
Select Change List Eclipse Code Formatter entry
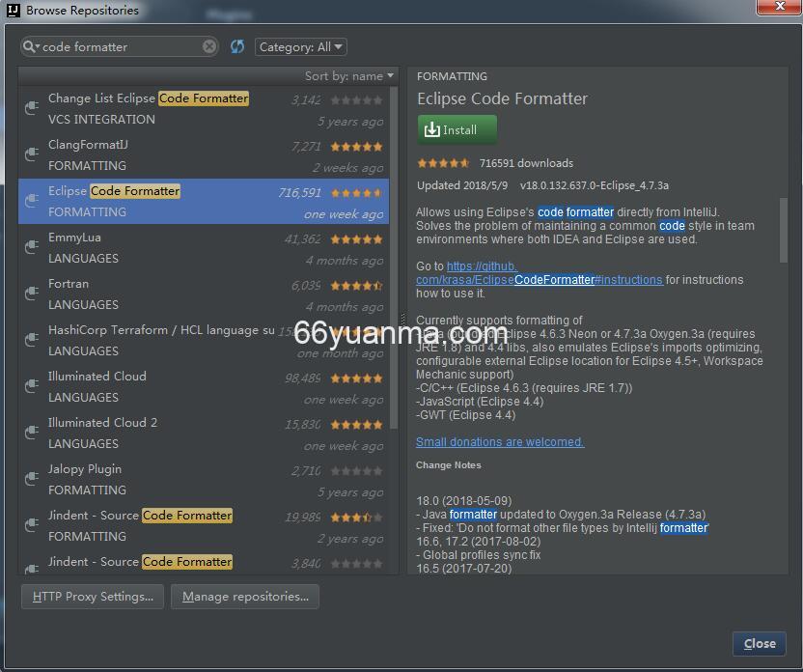tap(149, 98)
